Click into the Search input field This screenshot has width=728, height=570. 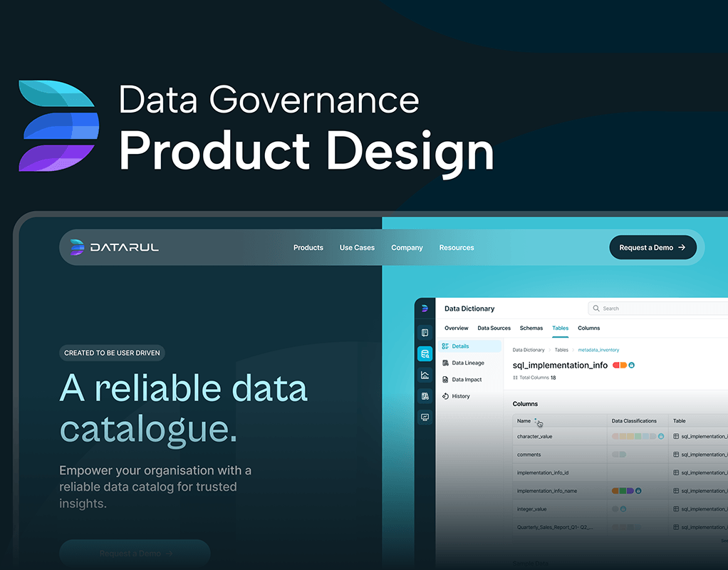tap(658, 309)
